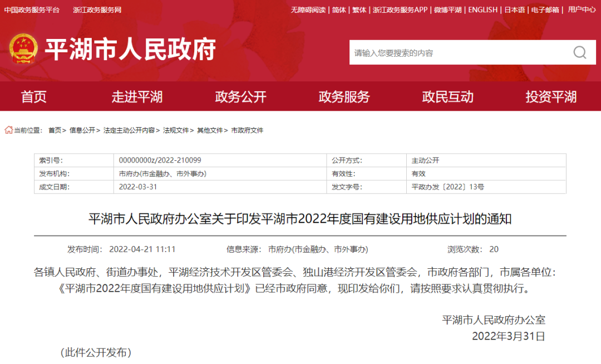Image resolution: width=601 pixels, height=364 pixels.
Task: Click document number 平政办发〔2022〕13号
Action: tap(447, 187)
